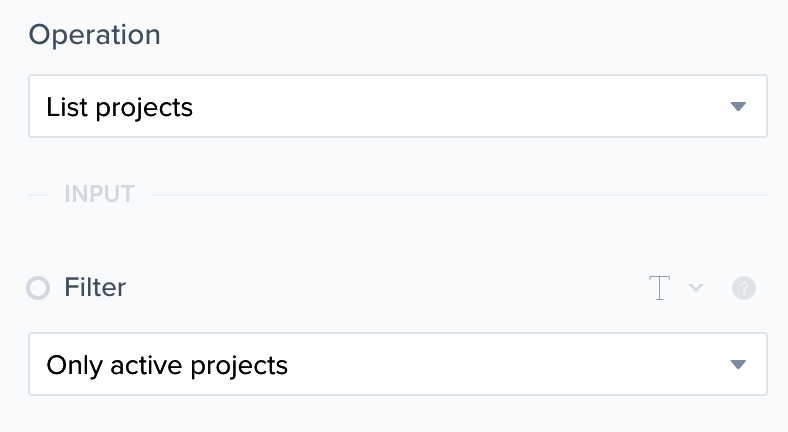Click empty space inside the Filter box
Viewport: 788px width, 432px height.
click(x=500, y=365)
